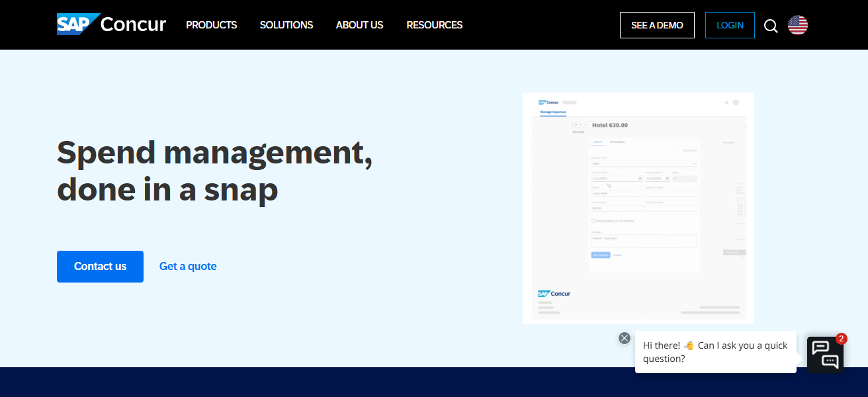Click the Contact us button
This screenshot has height=397, width=868.
100,266
